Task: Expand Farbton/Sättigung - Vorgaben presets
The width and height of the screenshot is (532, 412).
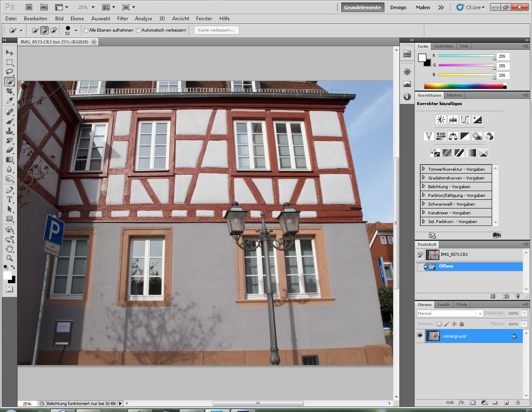Action: (x=424, y=195)
